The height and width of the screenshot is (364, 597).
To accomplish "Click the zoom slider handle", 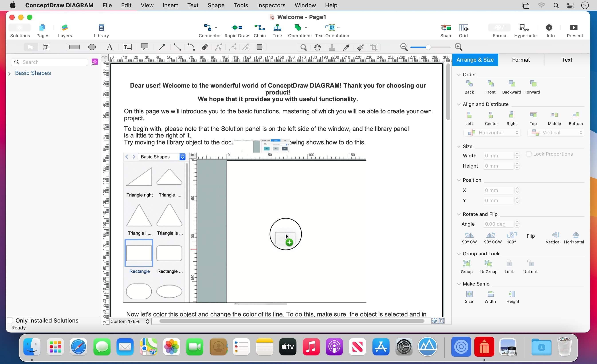I will [x=428, y=47].
